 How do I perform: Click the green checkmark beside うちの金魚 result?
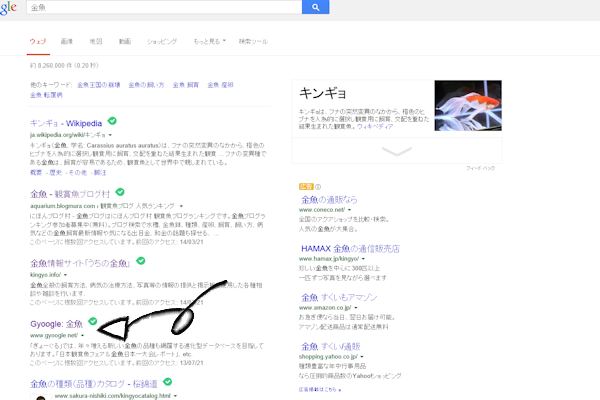[x=140, y=261]
